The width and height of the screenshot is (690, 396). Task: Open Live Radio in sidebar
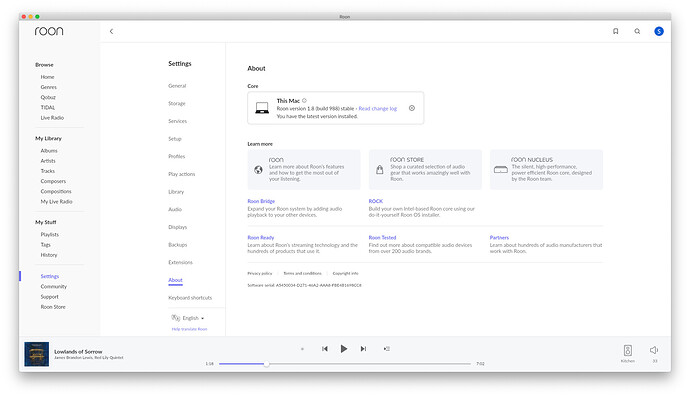click(52, 118)
